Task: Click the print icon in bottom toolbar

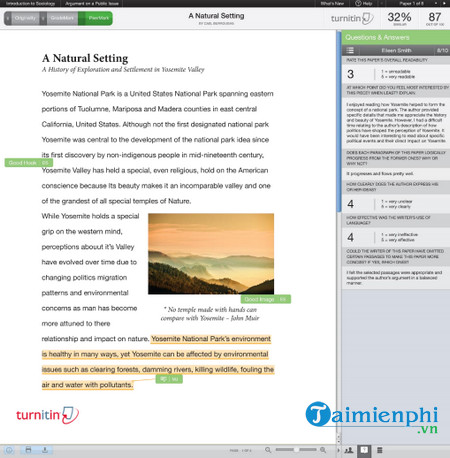Action: 28,450
